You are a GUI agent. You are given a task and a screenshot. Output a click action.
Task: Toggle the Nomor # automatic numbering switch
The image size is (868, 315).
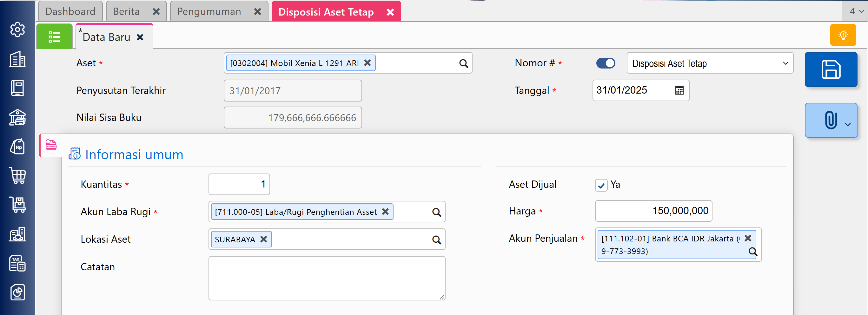(605, 63)
